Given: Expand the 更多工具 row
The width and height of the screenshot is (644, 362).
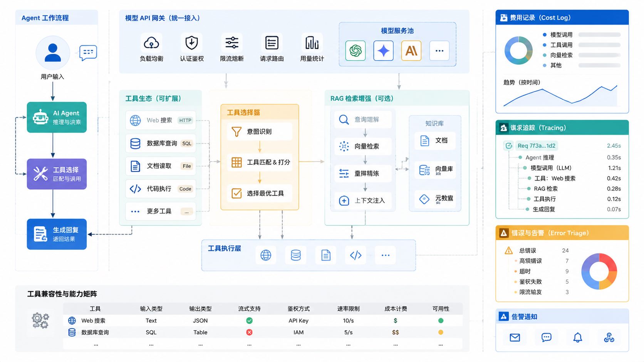Looking at the screenshot, I should click(161, 212).
